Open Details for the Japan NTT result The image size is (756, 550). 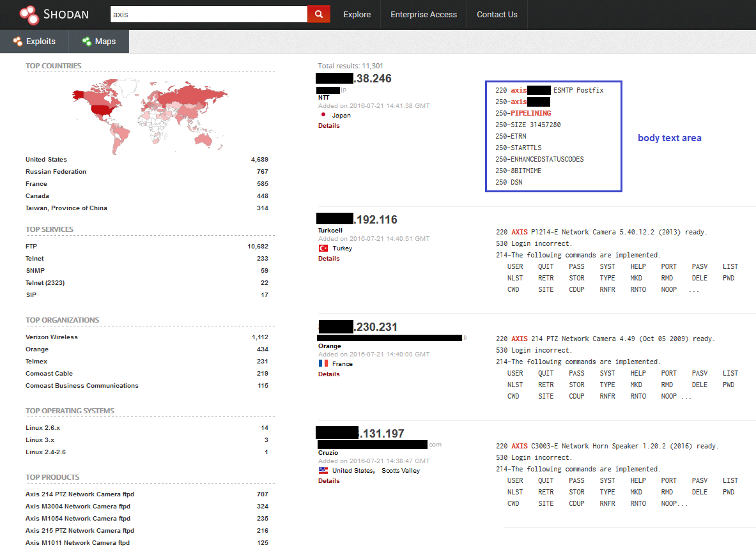coord(329,125)
